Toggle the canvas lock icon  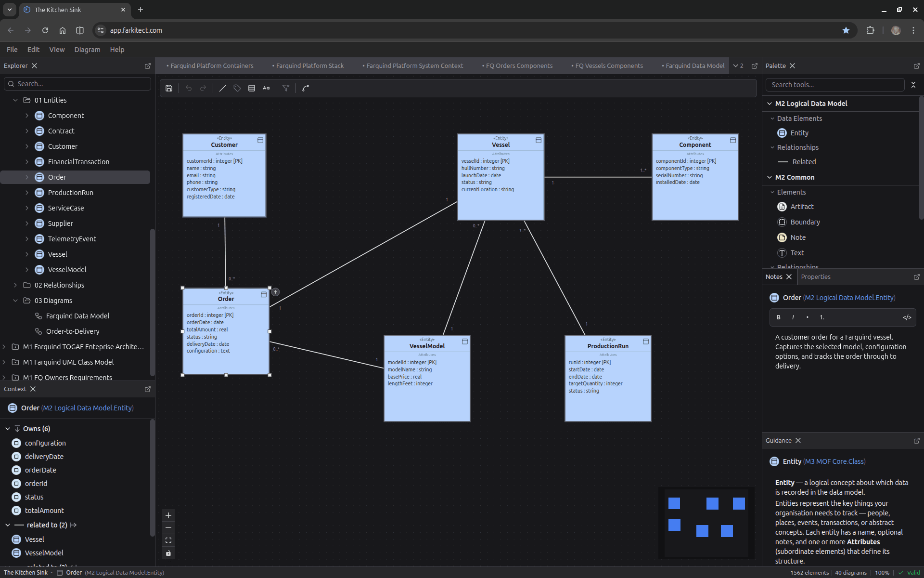click(x=168, y=553)
